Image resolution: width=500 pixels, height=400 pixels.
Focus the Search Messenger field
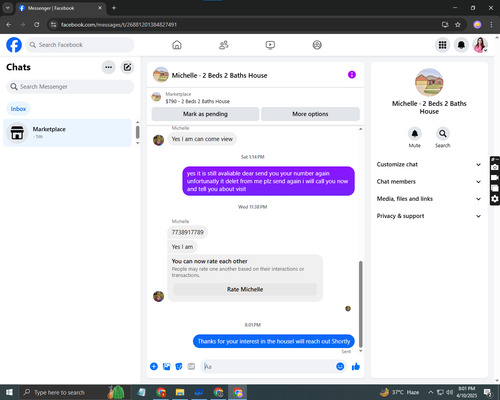tap(70, 87)
